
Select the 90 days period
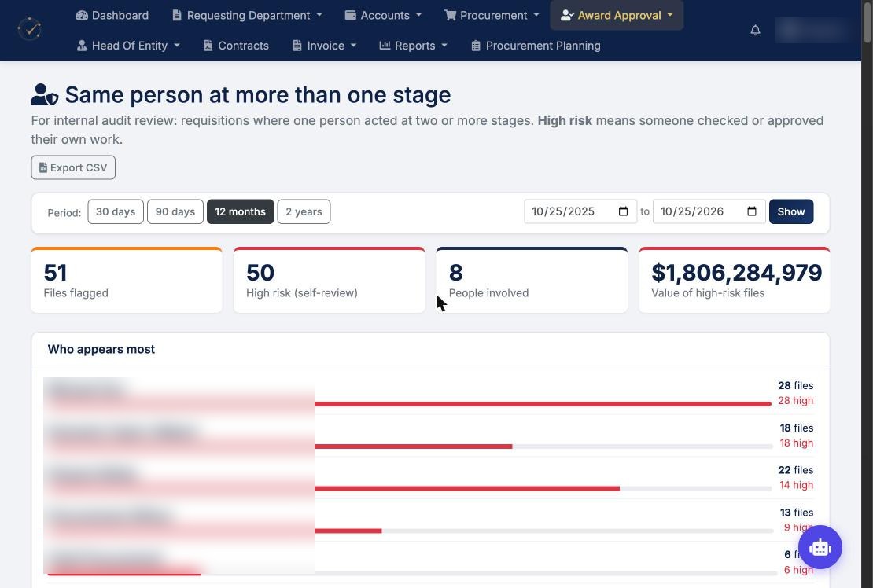[175, 211]
